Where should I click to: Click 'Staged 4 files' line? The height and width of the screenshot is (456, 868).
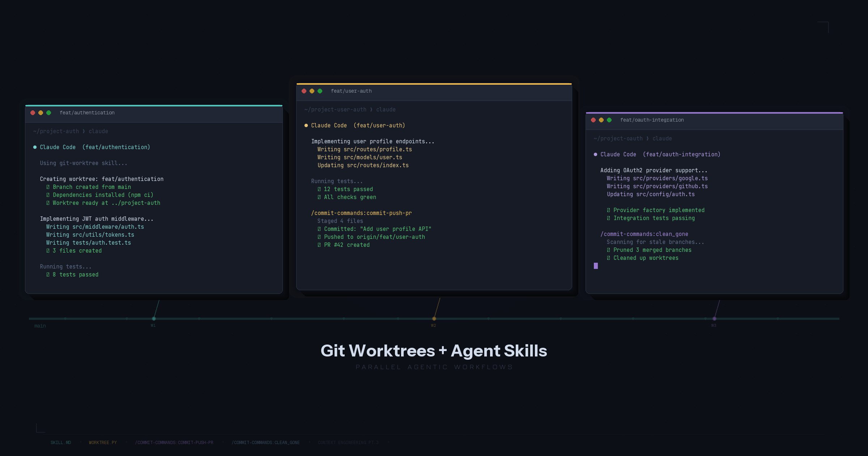coord(340,221)
